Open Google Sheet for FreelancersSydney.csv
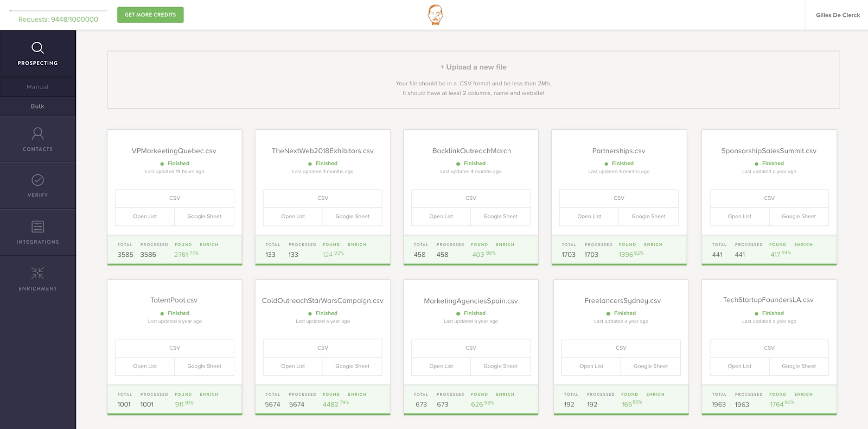This screenshot has width=868, height=429. point(651,367)
